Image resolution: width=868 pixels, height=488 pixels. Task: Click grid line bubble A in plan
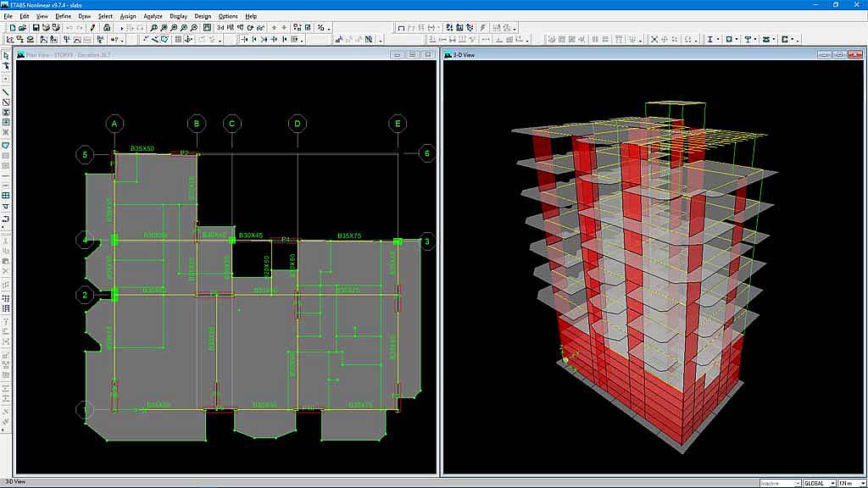coord(114,124)
